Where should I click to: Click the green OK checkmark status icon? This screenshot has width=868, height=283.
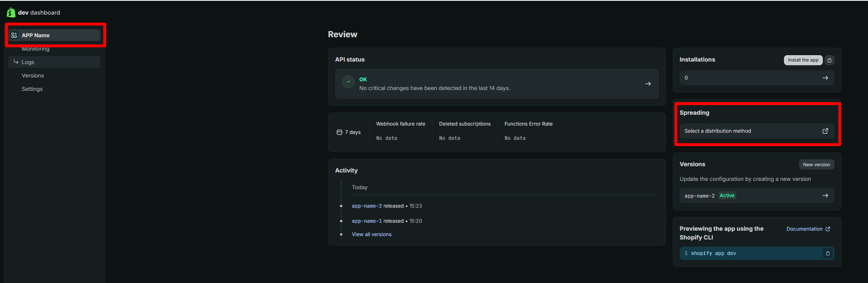click(x=348, y=82)
